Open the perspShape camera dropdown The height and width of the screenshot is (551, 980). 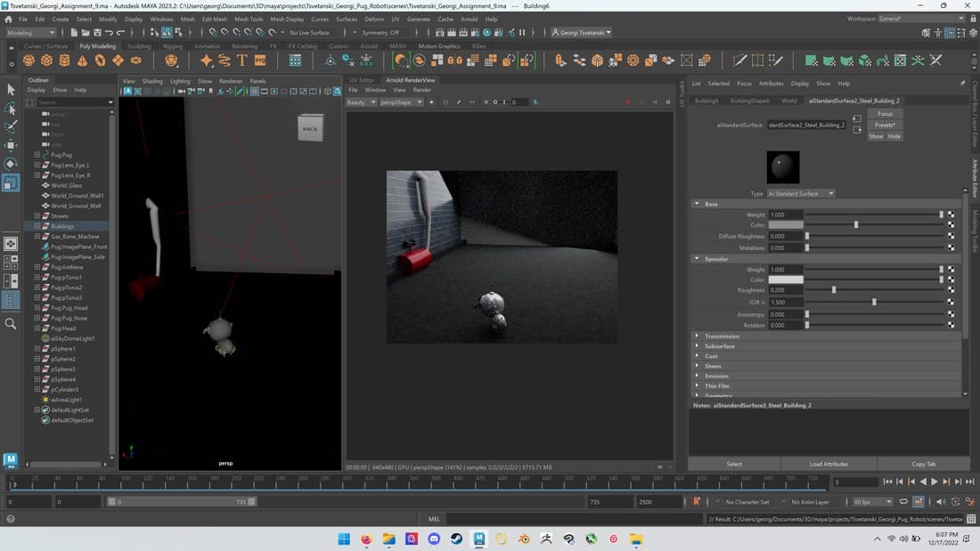[401, 101]
